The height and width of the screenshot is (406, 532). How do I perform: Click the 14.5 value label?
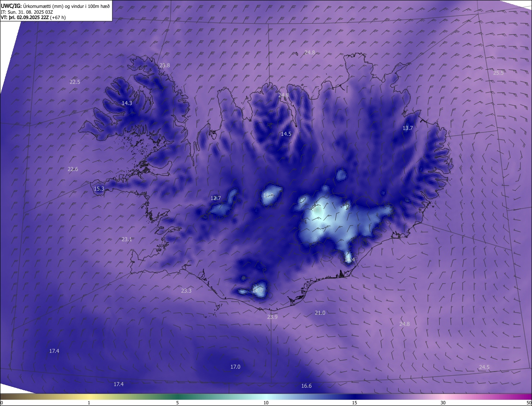point(286,134)
